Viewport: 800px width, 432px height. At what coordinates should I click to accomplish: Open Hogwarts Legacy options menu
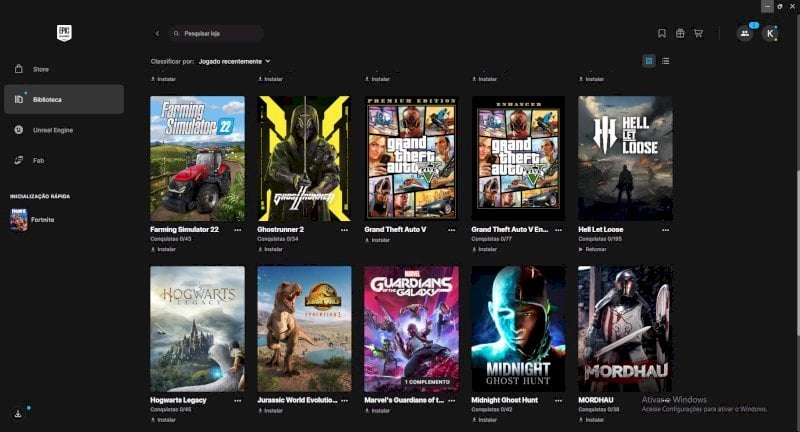tap(238, 400)
